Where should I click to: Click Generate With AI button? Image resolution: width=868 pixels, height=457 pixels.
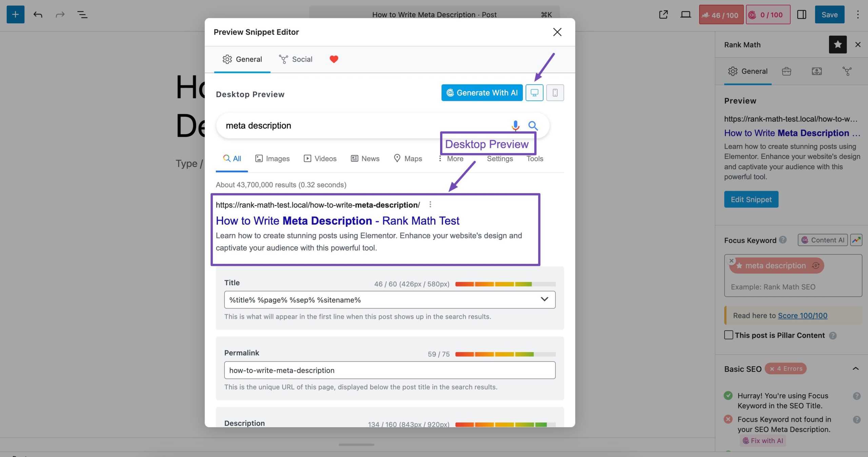point(482,93)
